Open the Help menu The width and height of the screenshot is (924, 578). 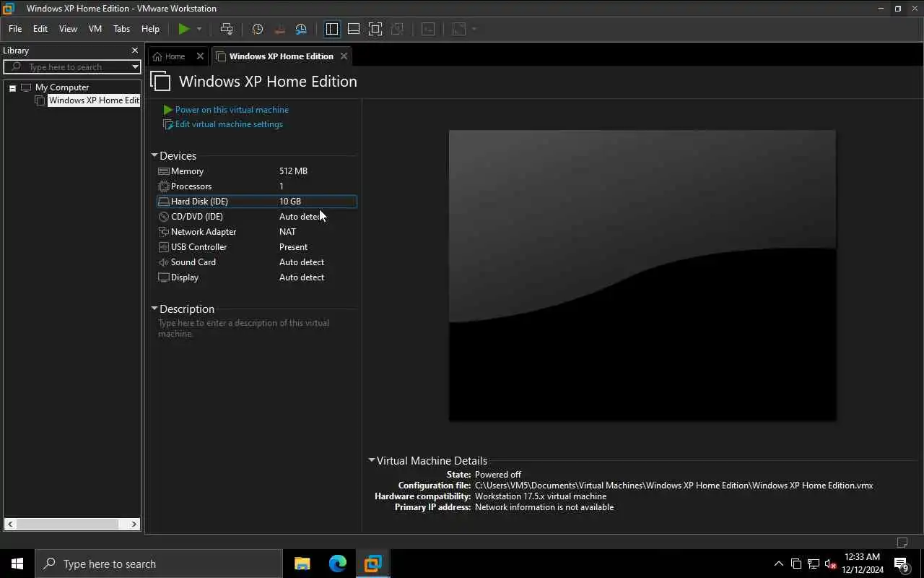click(150, 29)
